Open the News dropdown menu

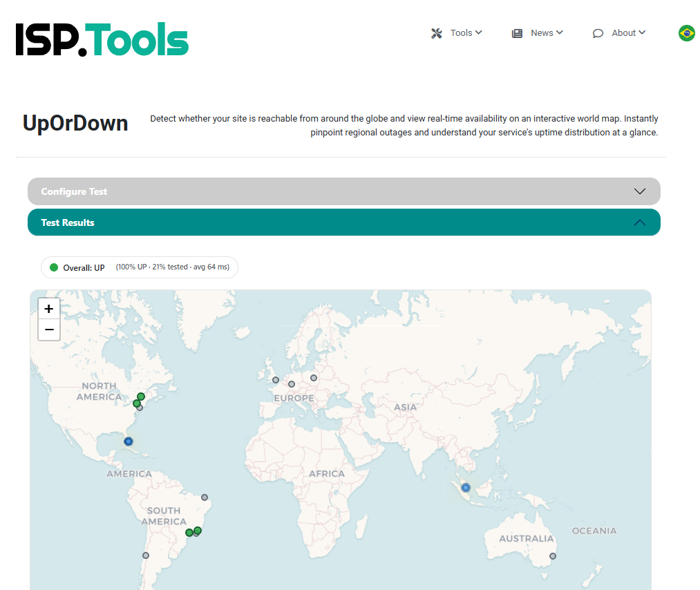542,32
